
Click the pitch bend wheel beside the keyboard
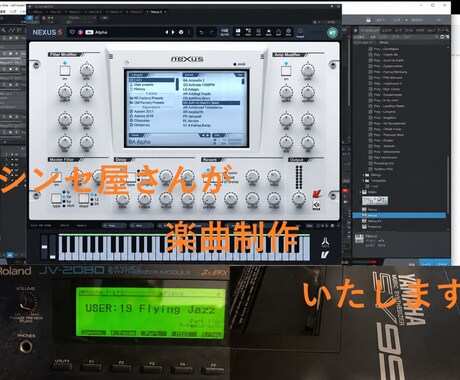[44, 247]
